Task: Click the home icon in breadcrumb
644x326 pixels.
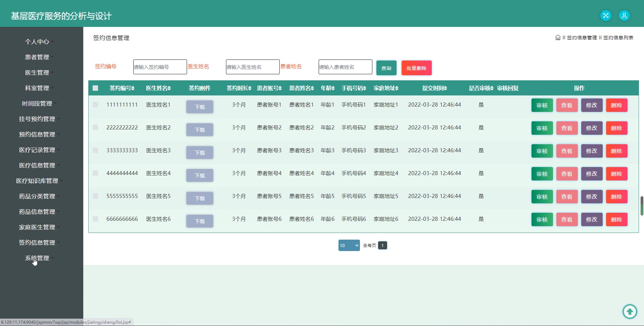Action: (558, 38)
